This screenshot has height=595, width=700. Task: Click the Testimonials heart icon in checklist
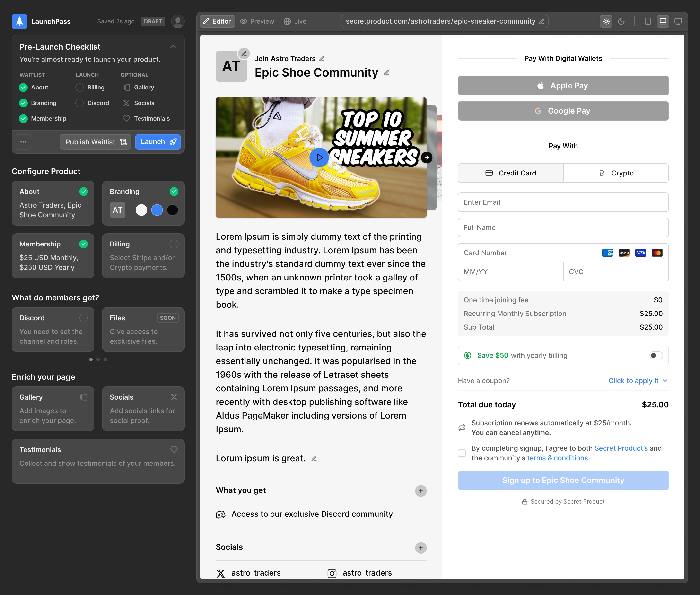tap(126, 119)
